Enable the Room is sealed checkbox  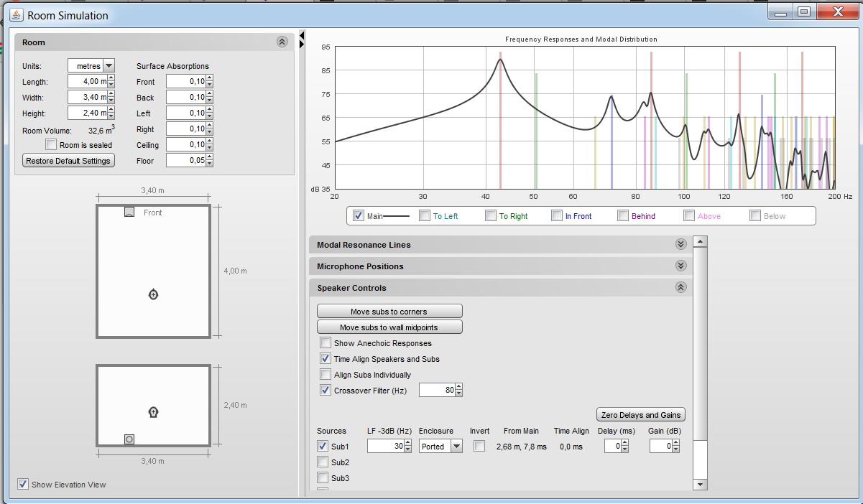(51, 145)
